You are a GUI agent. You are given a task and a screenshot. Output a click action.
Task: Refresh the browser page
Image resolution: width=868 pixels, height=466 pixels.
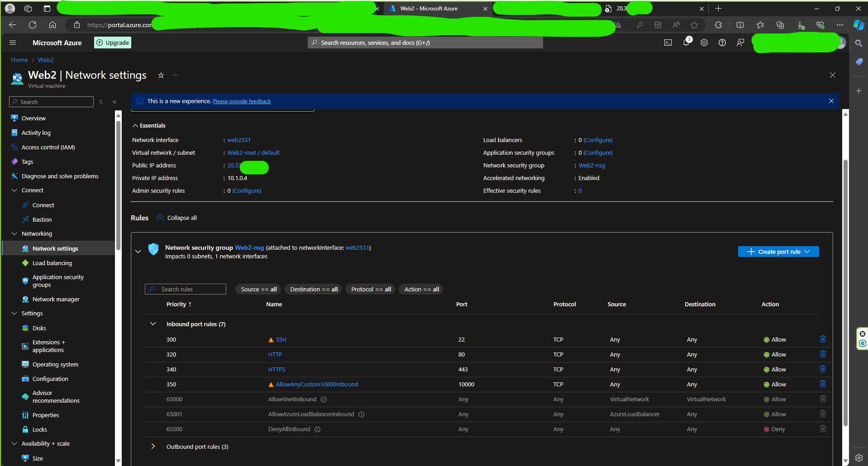(33, 25)
